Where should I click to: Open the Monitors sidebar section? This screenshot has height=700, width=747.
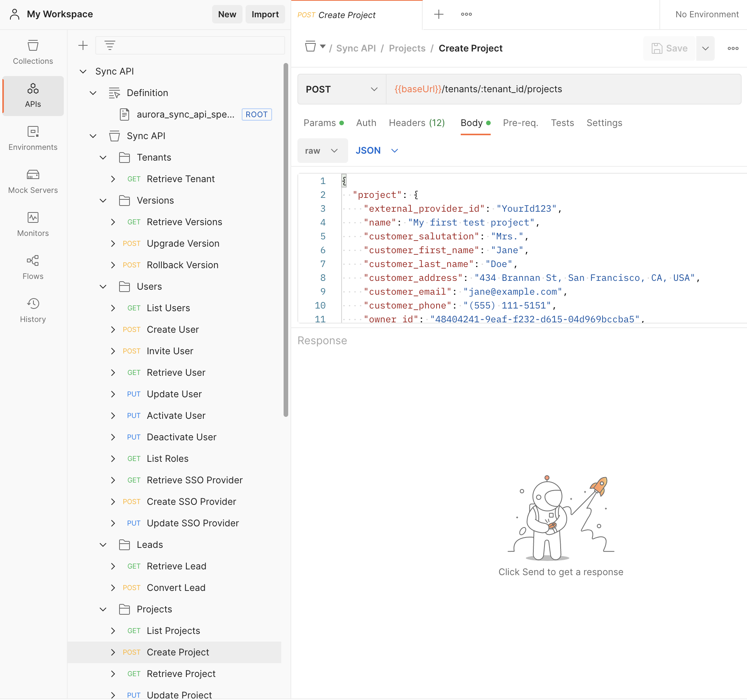(33, 224)
